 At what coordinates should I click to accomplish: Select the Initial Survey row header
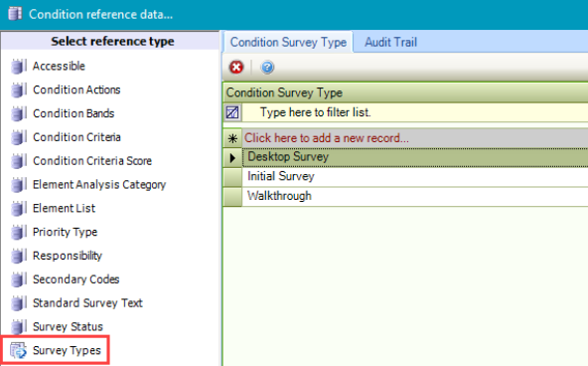tap(232, 177)
